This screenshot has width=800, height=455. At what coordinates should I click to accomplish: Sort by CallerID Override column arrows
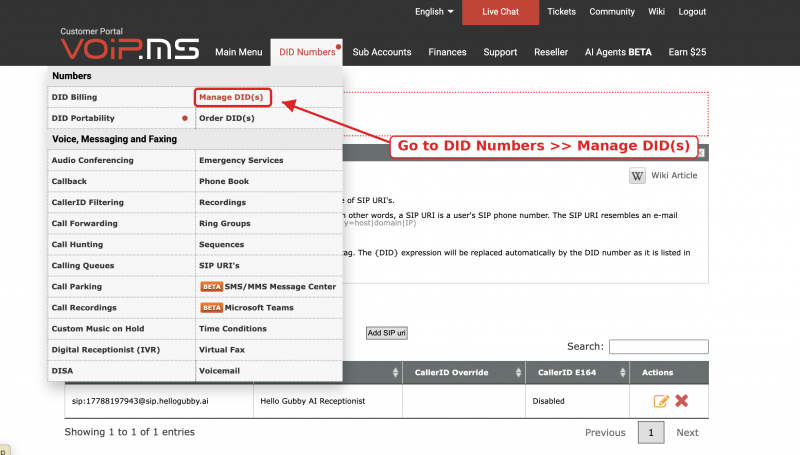click(x=518, y=373)
